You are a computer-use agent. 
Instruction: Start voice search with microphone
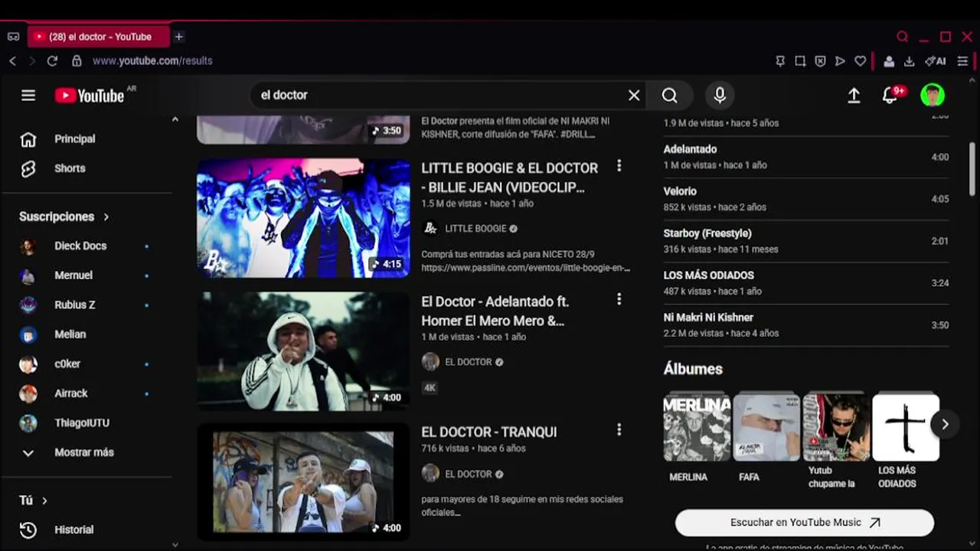click(720, 95)
